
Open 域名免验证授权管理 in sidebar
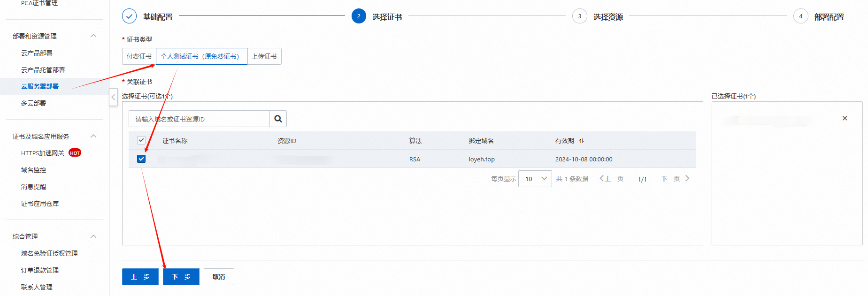coord(49,253)
